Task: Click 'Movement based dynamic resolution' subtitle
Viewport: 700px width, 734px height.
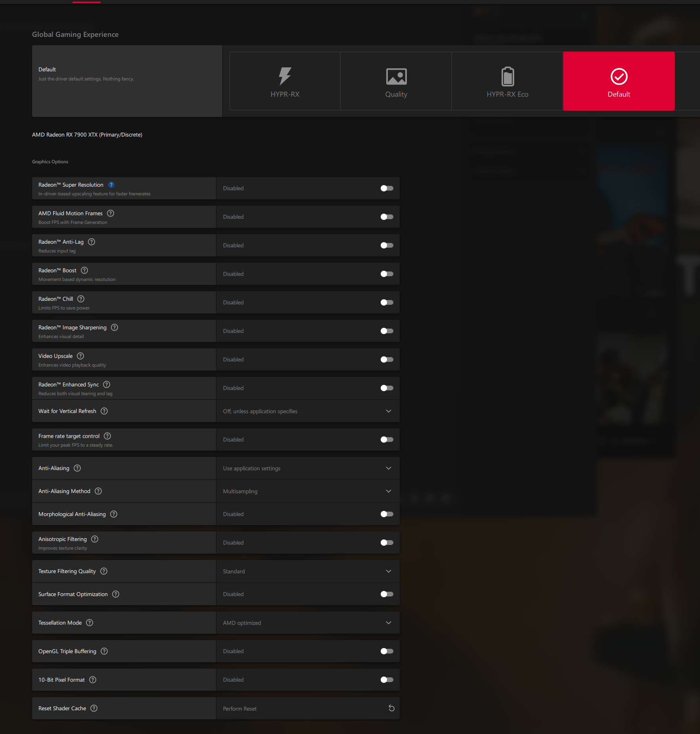Action: point(77,279)
